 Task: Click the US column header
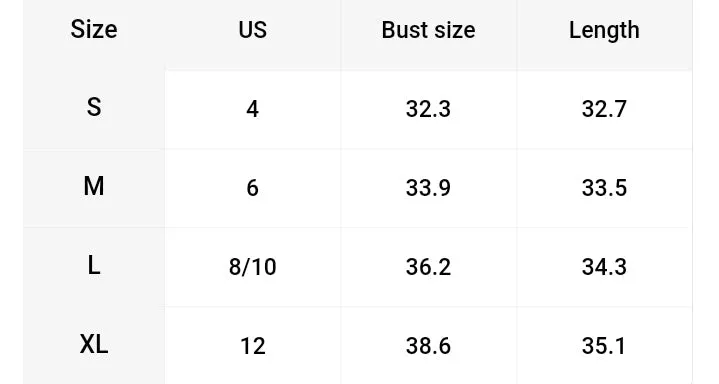pos(253,30)
